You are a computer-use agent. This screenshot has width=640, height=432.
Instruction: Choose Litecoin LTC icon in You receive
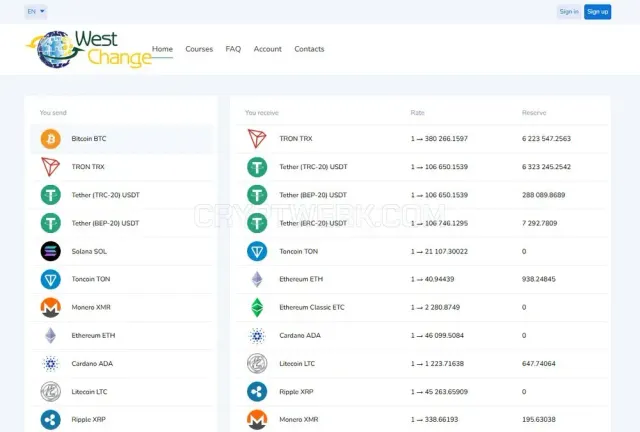[257, 363]
